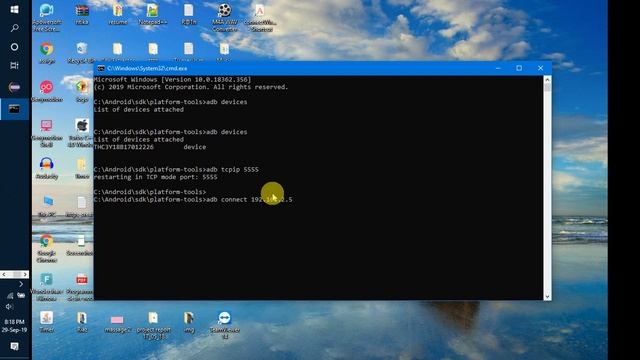The width and height of the screenshot is (640, 360).
Task: Open the taskbar volume speaker icon
Action: coord(9,306)
